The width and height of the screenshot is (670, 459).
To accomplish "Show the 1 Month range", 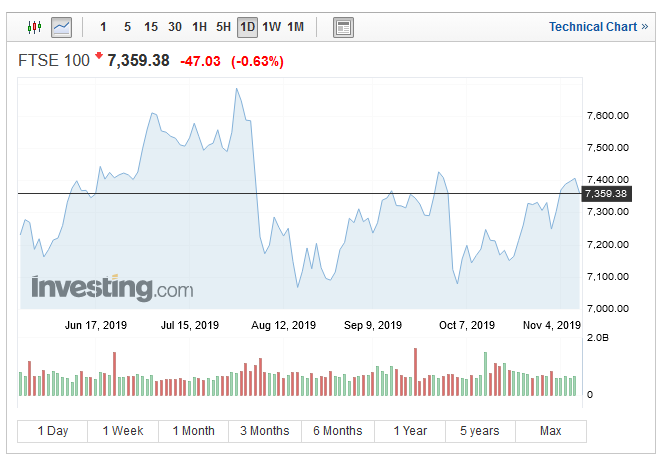I will pos(194,431).
